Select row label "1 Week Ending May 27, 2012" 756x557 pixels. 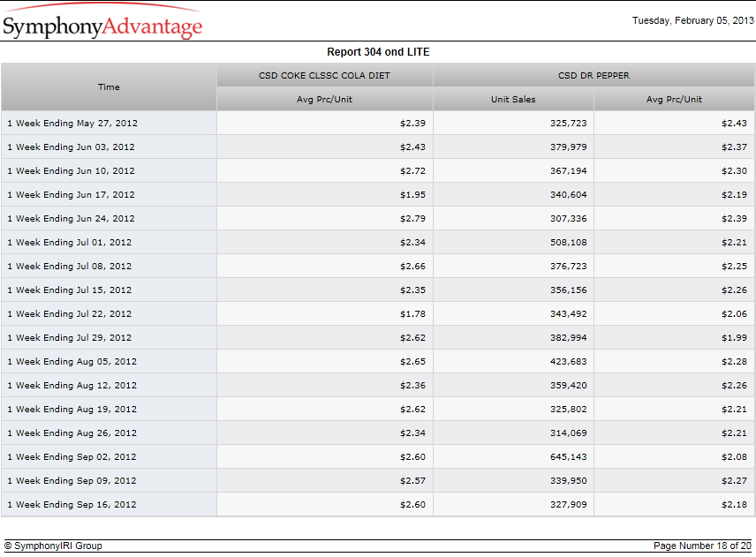coord(72,124)
